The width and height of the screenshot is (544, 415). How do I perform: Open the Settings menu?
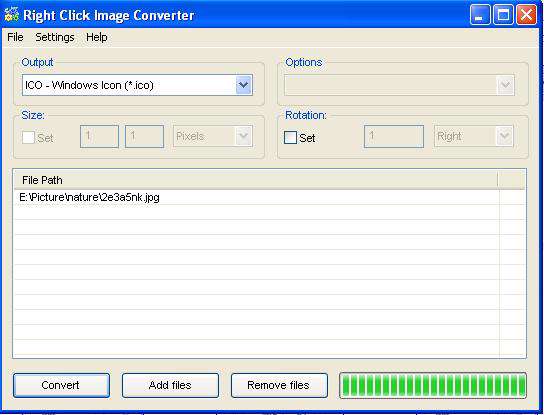tap(55, 37)
